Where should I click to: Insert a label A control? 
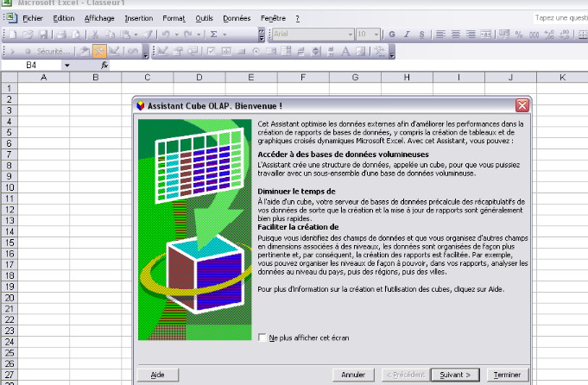click(x=345, y=51)
